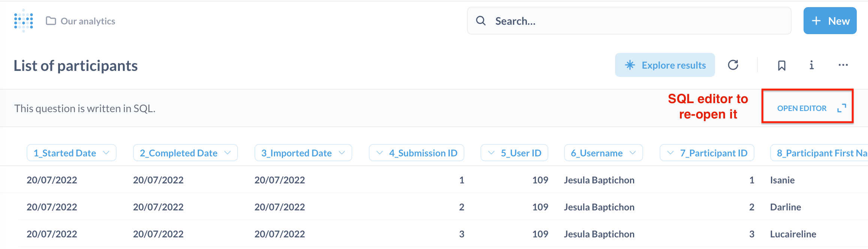Click the search magnifier icon
The image size is (868, 249).
click(481, 21)
